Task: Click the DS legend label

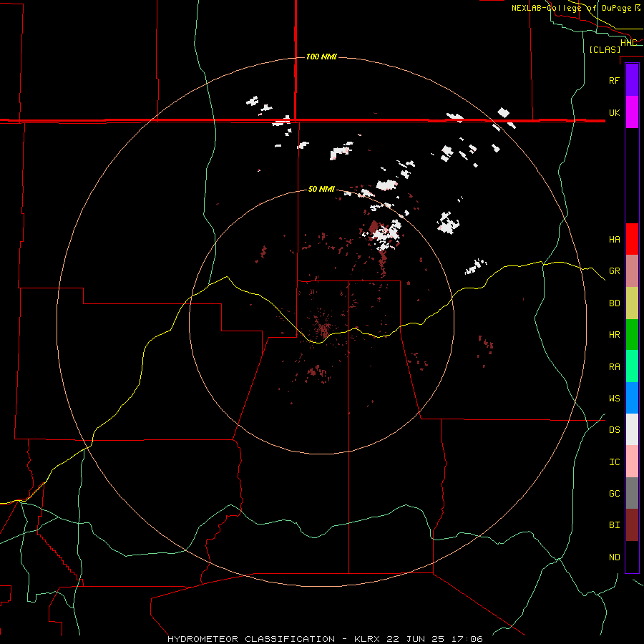Action: click(614, 429)
